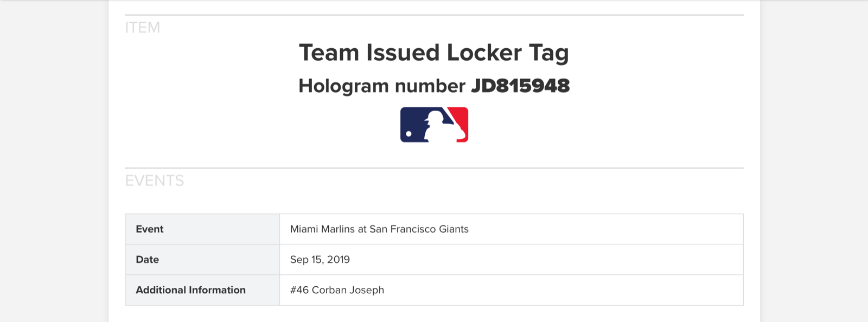Click the EVENTS section heading

pos(155,181)
